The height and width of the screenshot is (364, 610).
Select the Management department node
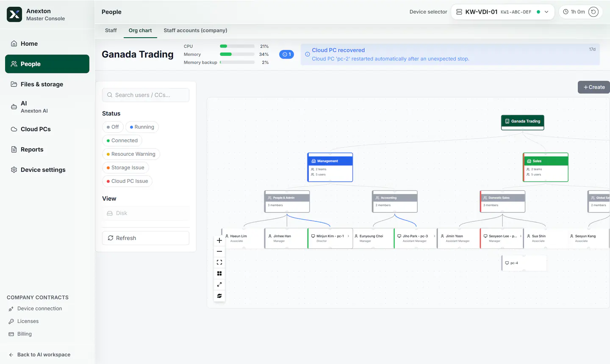click(330, 167)
